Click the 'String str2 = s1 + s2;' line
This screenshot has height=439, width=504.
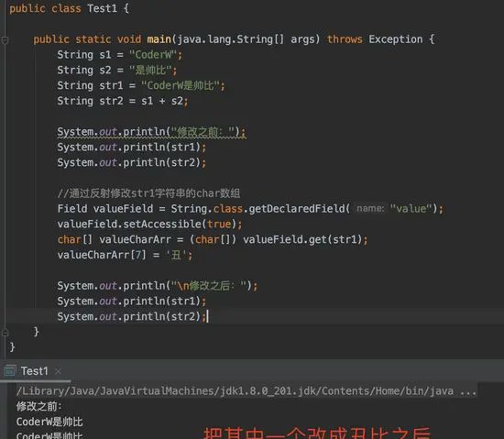click(x=123, y=101)
